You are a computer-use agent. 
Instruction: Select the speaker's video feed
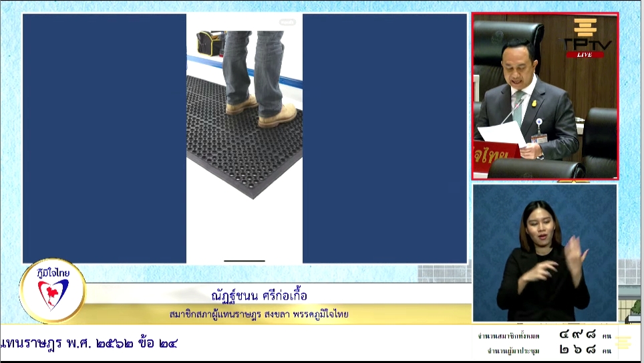544,96
